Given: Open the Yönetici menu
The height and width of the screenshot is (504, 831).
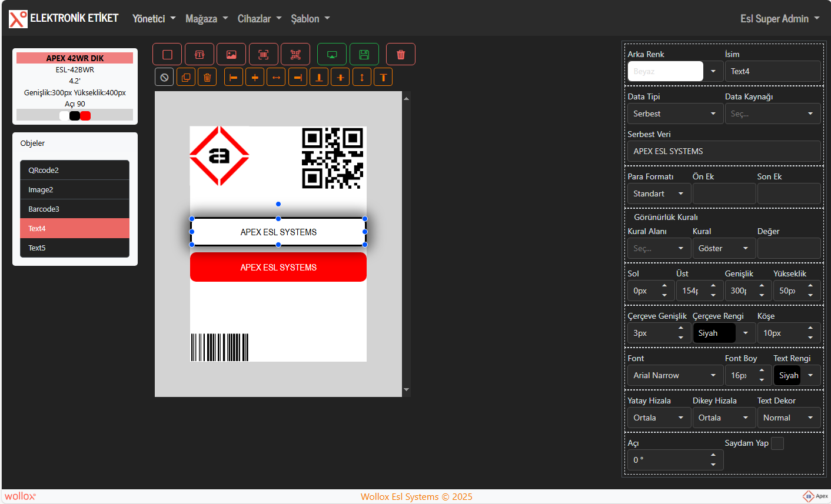Looking at the screenshot, I should pyautogui.click(x=154, y=19).
